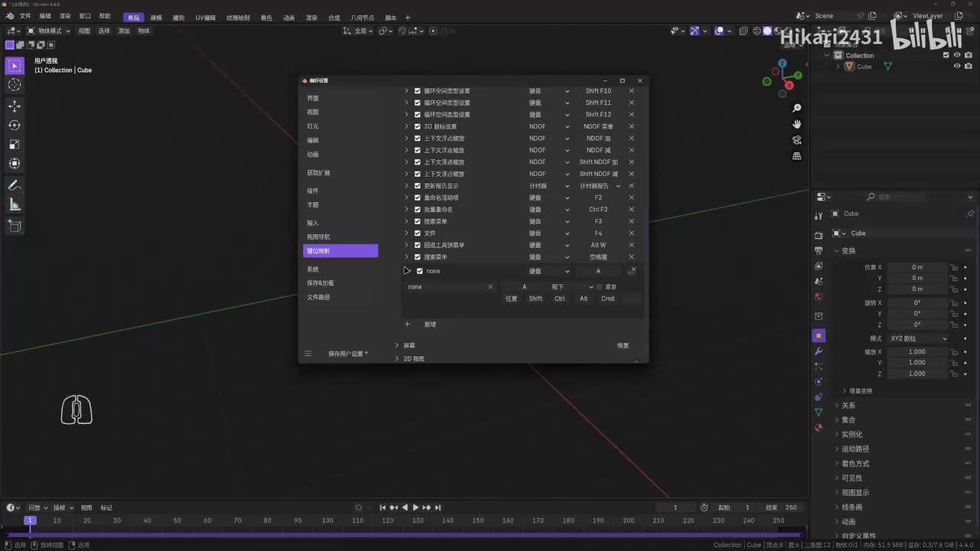The height and width of the screenshot is (551, 980).
Task: Open the Physics properties tab
Action: (x=818, y=381)
